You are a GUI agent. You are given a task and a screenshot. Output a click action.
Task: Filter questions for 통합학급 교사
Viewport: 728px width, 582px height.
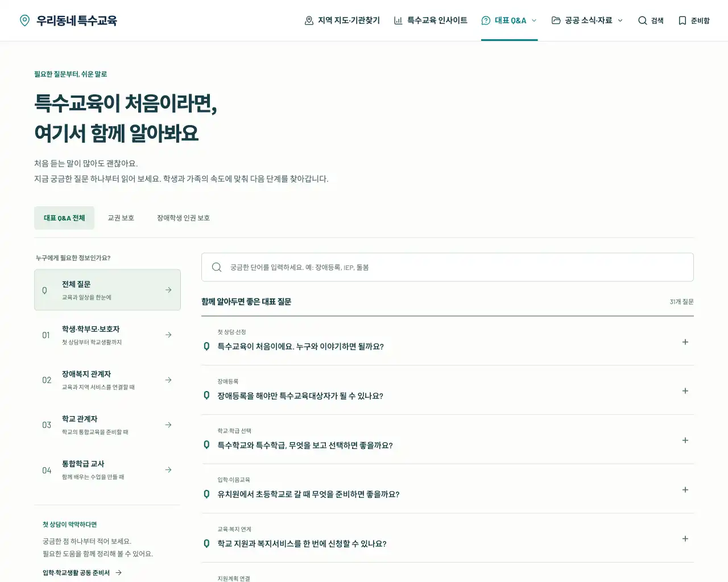coord(107,469)
